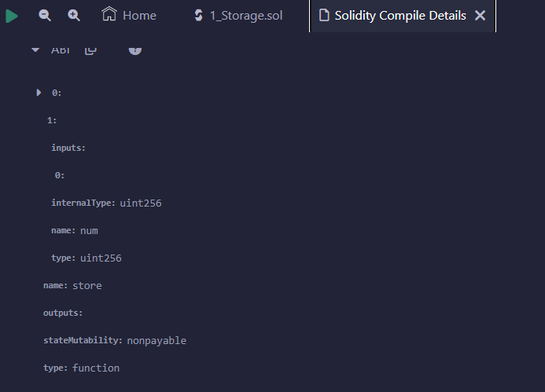Copy the ABI to clipboard

[x=90, y=51]
